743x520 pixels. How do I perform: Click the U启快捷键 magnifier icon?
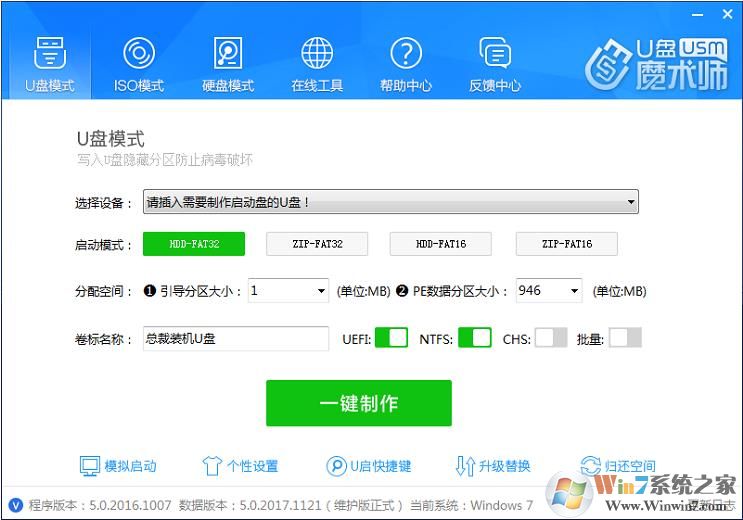pos(336,466)
